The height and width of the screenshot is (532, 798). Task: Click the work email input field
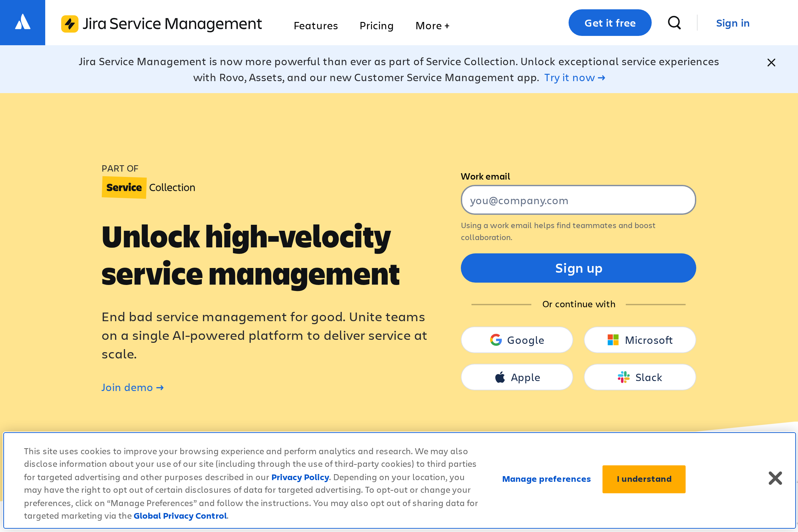point(578,200)
